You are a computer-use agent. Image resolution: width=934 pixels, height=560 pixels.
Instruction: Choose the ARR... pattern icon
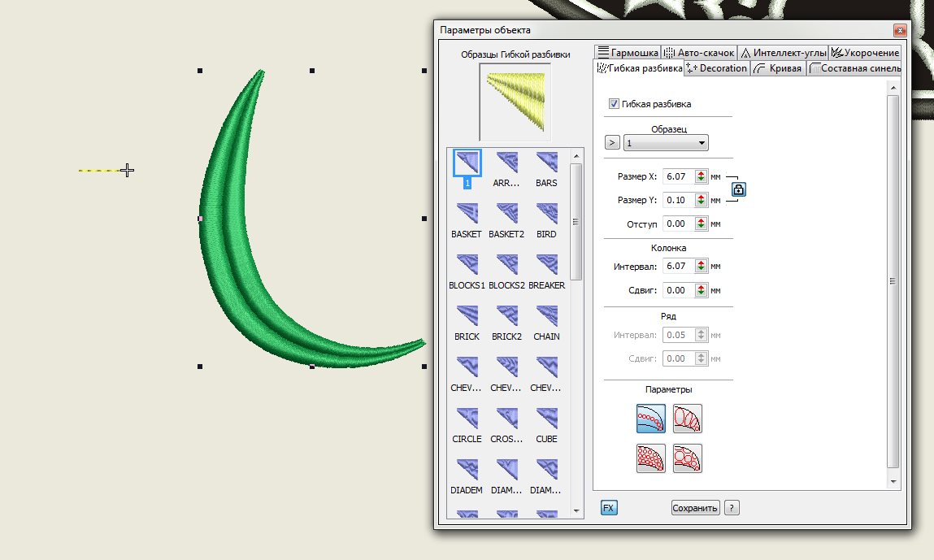507,163
